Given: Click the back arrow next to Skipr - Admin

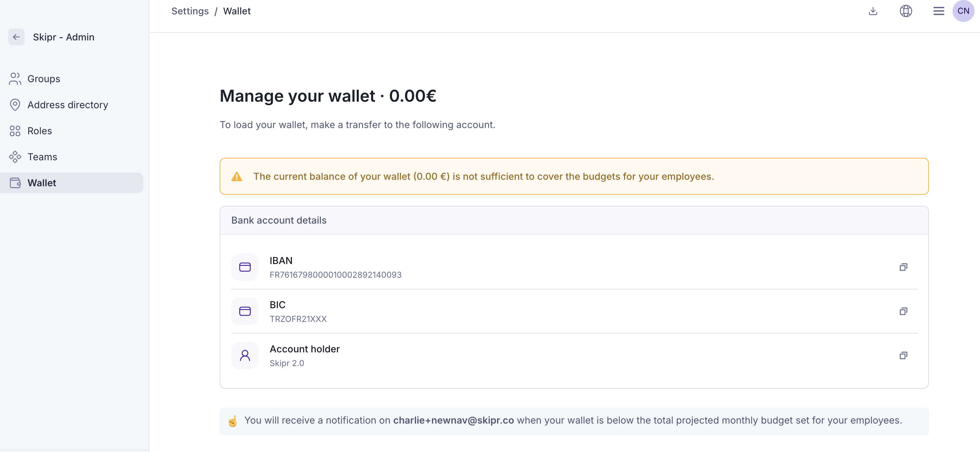Looking at the screenshot, I should (16, 37).
